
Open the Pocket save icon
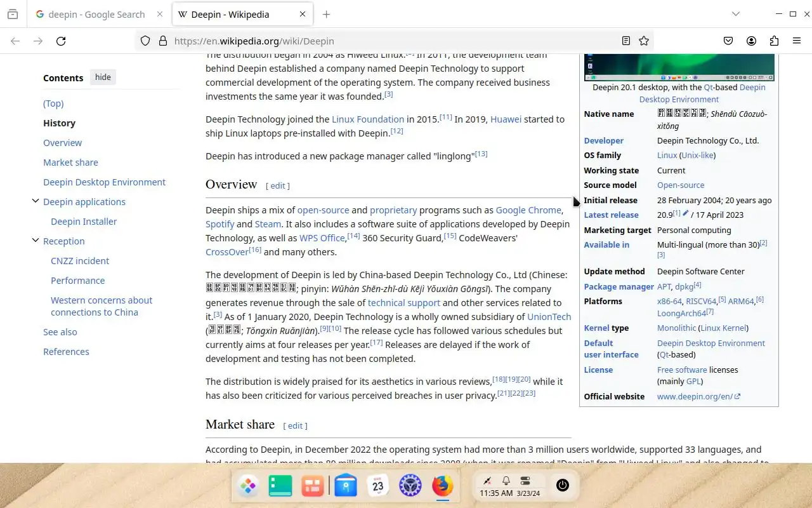pyautogui.click(x=728, y=41)
